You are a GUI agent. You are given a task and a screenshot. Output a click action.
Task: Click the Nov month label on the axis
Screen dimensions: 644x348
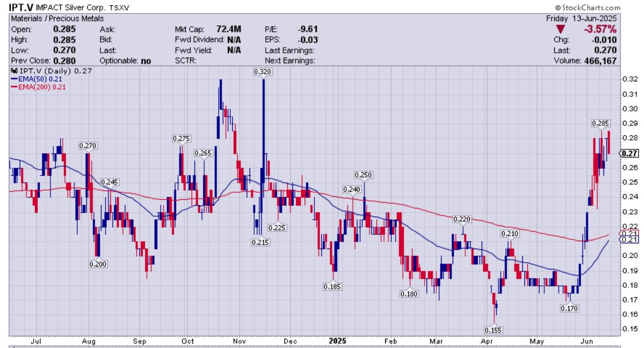(239, 342)
